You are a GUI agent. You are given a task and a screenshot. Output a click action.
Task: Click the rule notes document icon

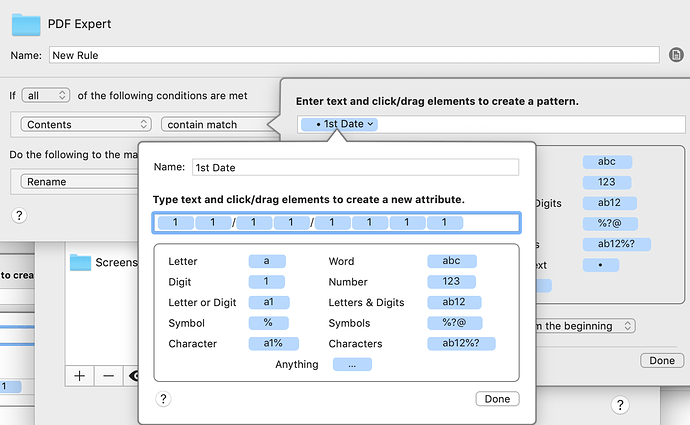click(x=676, y=55)
